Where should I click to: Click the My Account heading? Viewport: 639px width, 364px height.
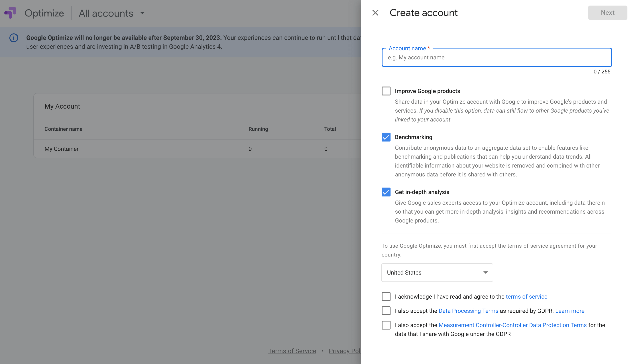(62, 106)
